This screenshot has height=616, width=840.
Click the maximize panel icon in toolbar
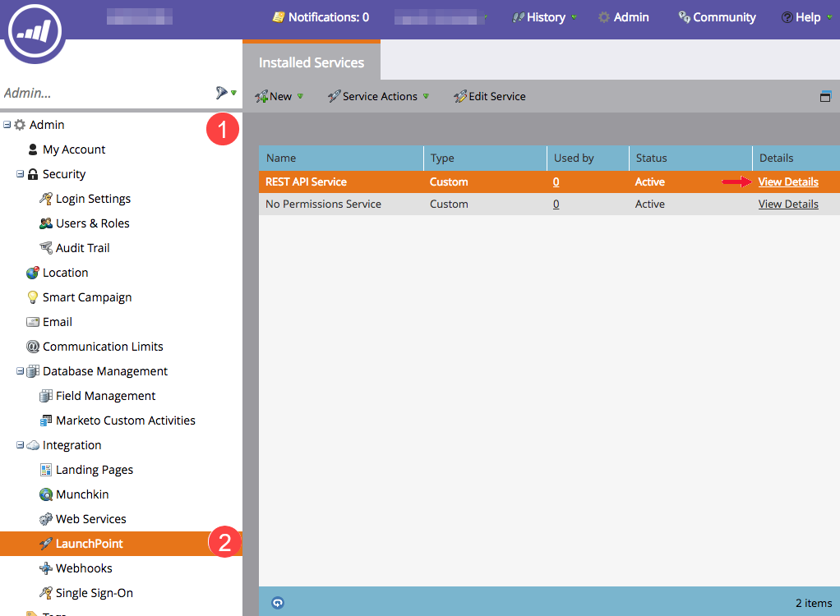click(x=825, y=96)
